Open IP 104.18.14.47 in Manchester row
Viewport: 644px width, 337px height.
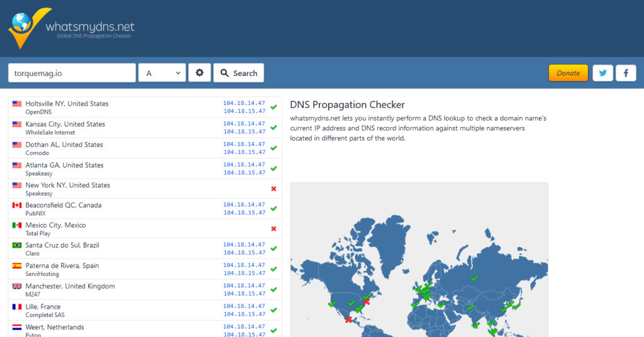(x=244, y=285)
